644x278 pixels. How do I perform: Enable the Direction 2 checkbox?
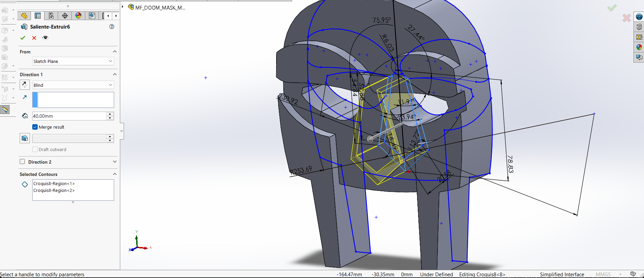pos(22,162)
